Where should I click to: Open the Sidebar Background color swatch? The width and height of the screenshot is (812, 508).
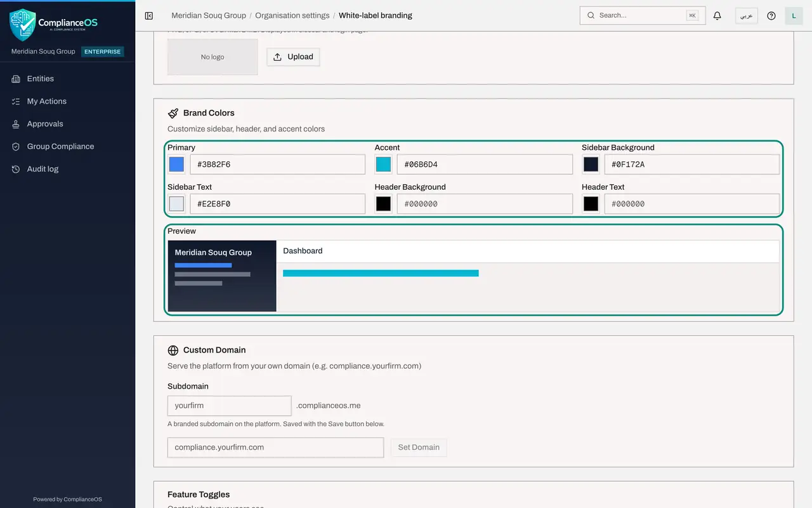pyautogui.click(x=591, y=164)
